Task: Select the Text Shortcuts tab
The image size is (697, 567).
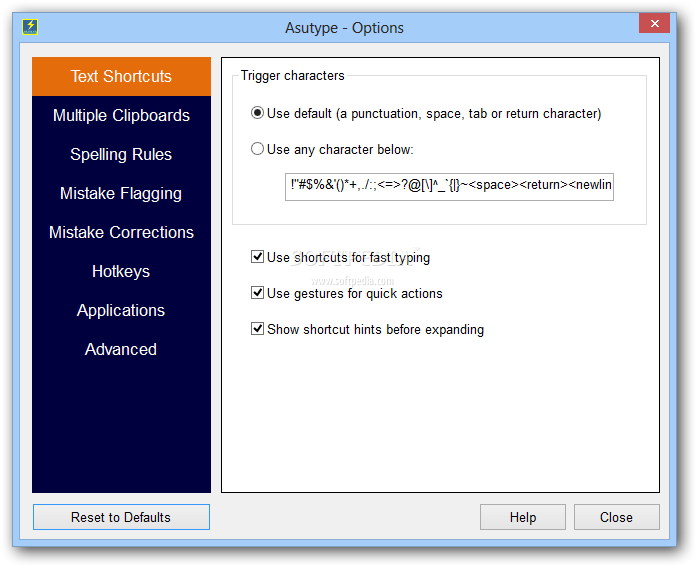Action: (121, 76)
